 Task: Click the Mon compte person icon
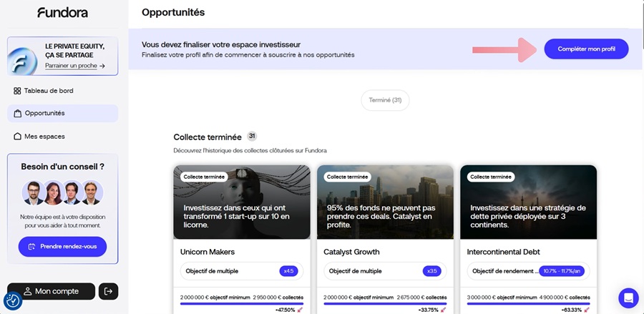click(27, 291)
